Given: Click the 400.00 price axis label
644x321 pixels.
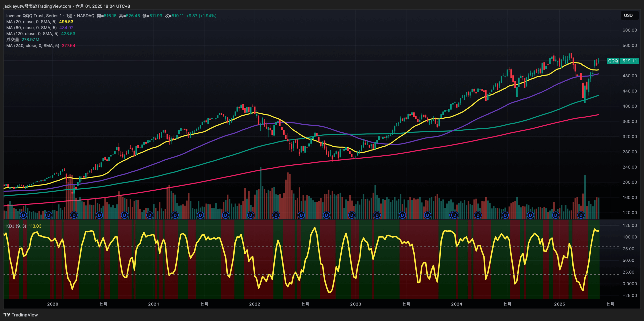Looking at the screenshot, I should (x=630, y=106).
